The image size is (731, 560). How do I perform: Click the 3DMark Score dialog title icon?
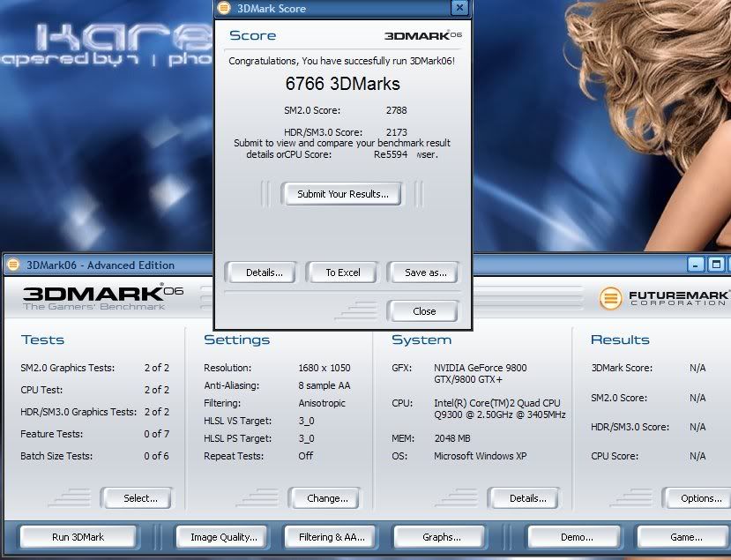click(x=224, y=8)
